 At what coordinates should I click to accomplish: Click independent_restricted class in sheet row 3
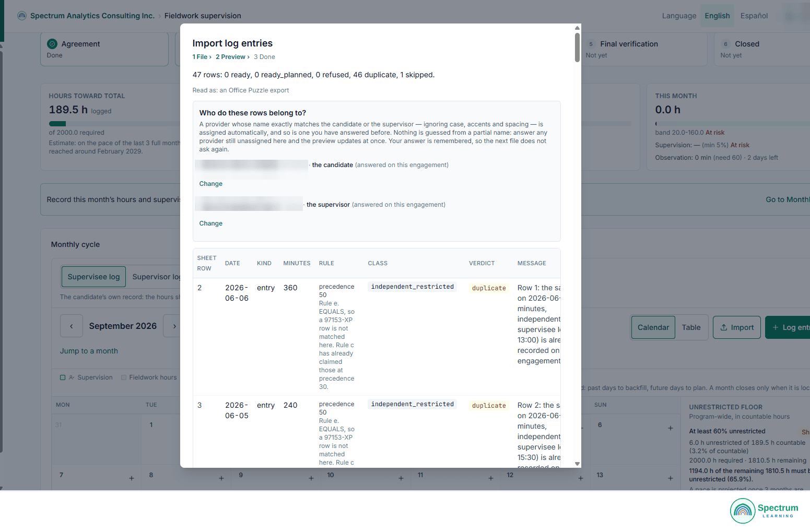(413, 404)
